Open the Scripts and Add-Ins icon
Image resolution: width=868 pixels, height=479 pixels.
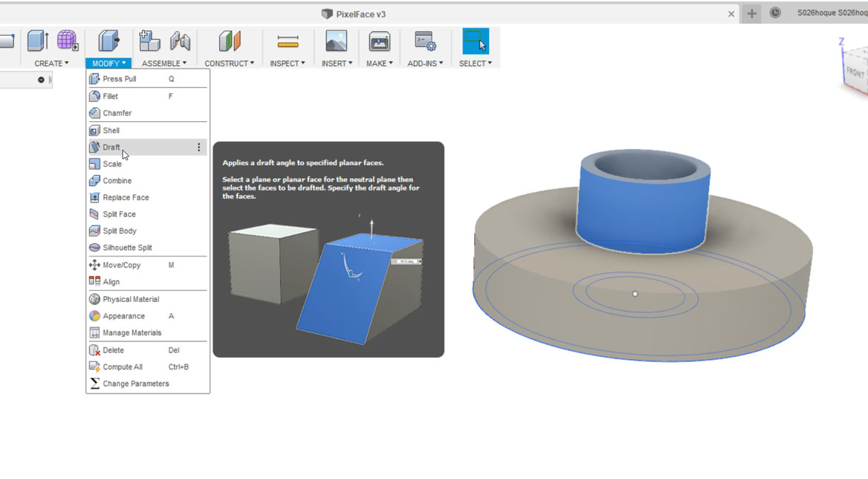425,42
